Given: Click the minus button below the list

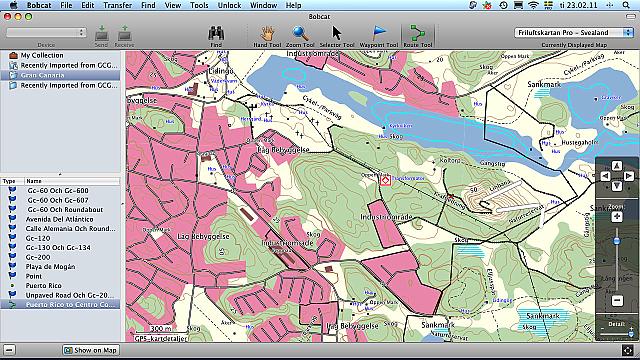Looking at the screenshot, I should (x=9, y=350).
